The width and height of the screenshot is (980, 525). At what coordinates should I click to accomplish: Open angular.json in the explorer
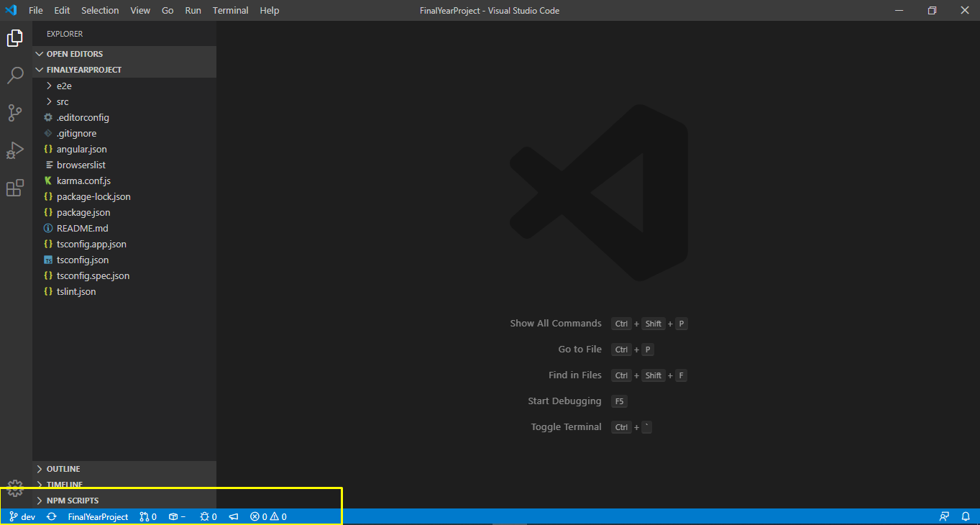[x=124, y=149]
